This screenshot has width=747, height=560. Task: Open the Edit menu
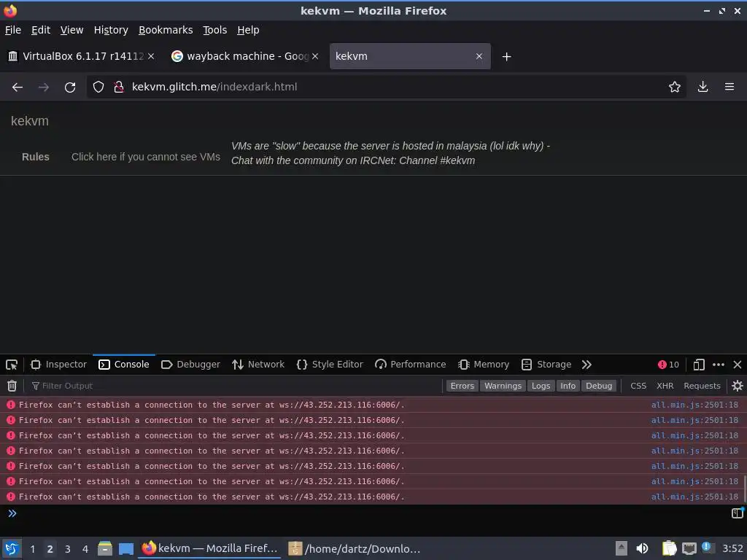coord(41,30)
